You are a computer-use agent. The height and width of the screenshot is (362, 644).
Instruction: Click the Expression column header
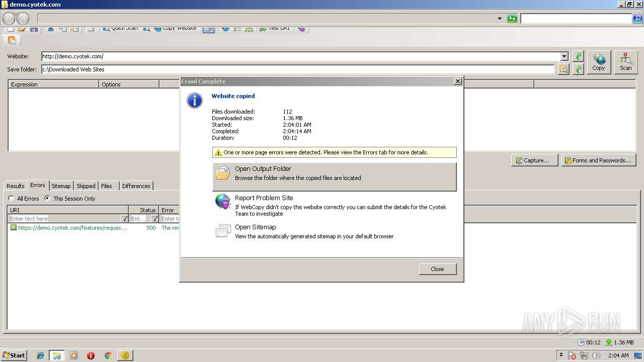53,84
